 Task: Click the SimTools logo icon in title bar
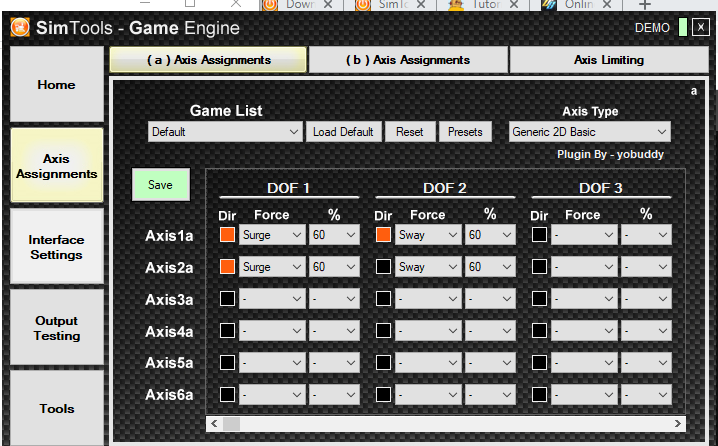pyautogui.click(x=20, y=27)
